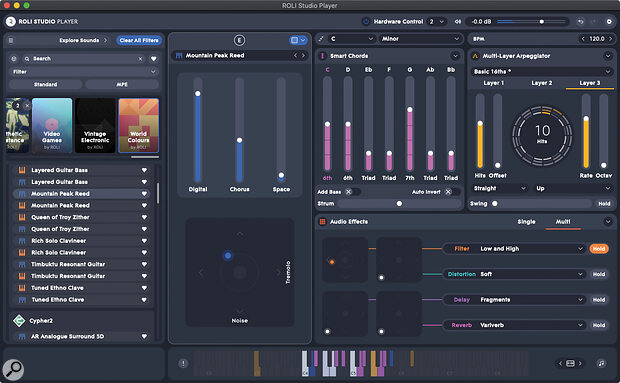
Task: Toggle the Hardware Control power icon
Action: click(366, 21)
